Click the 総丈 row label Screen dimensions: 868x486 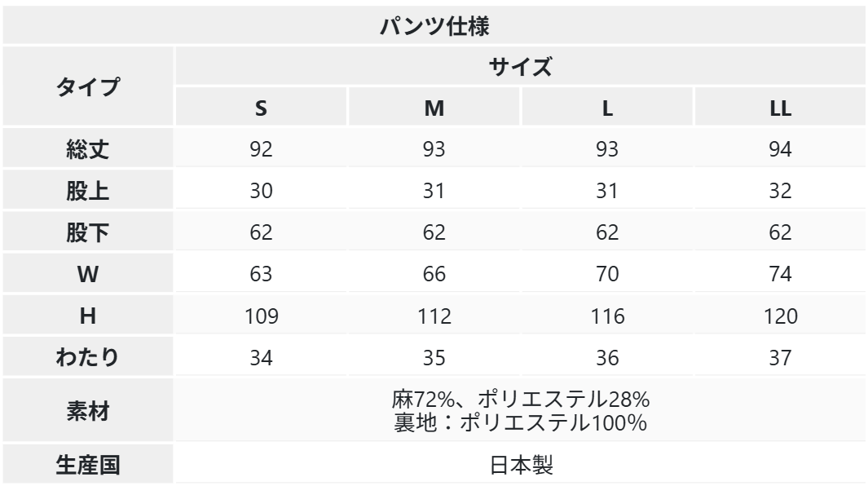pyautogui.click(x=87, y=149)
